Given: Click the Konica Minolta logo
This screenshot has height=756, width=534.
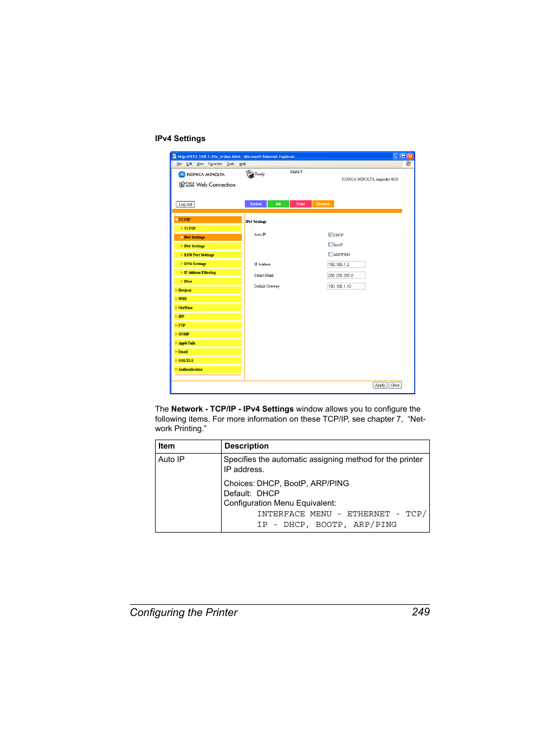Looking at the screenshot, I should tap(202, 174).
